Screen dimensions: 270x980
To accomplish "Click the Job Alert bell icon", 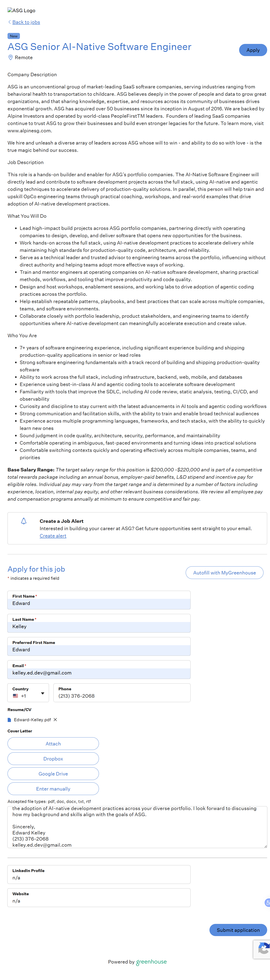I will tap(24, 521).
